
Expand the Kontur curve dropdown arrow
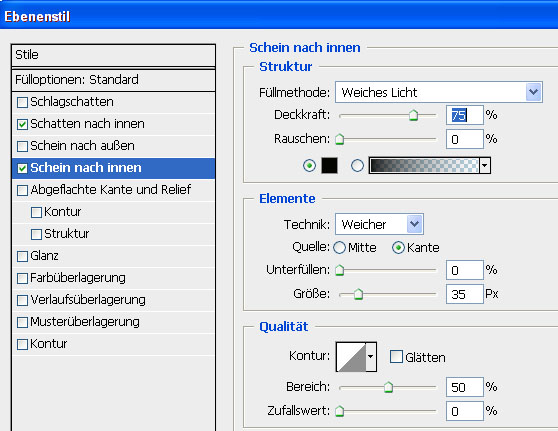[x=371, y=357]
